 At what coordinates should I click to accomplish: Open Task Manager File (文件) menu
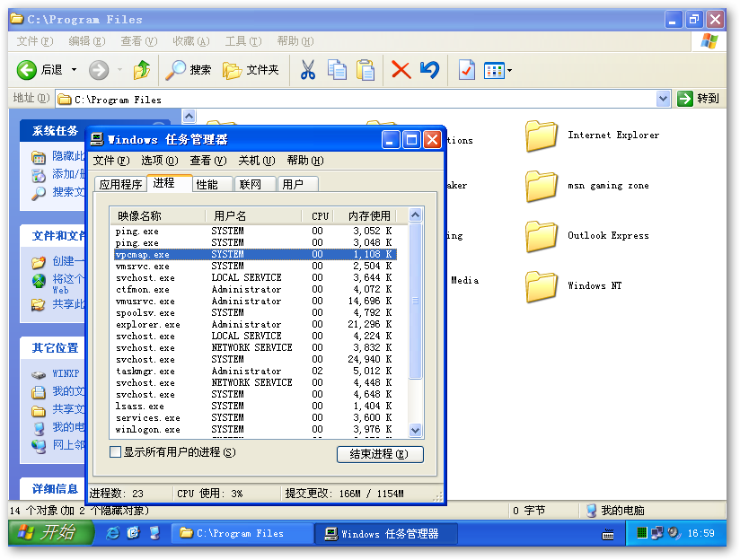[110, 161]
